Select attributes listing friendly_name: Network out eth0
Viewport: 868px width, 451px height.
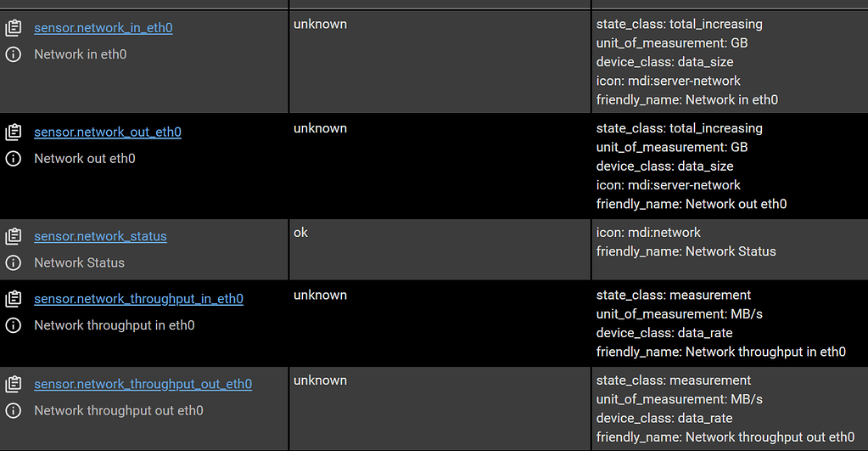coord(730,166)
